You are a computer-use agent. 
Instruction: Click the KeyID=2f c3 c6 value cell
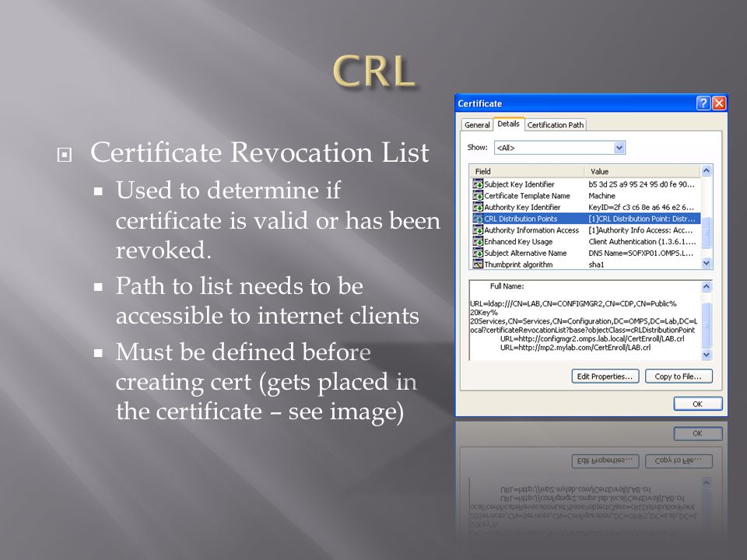[x=641, y=207]
